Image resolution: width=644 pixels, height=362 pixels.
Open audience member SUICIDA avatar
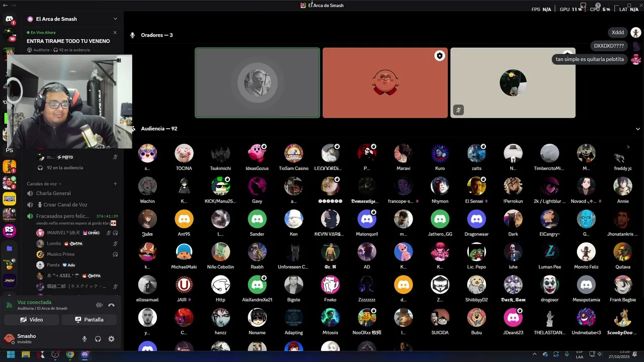[x=440, y=318]
